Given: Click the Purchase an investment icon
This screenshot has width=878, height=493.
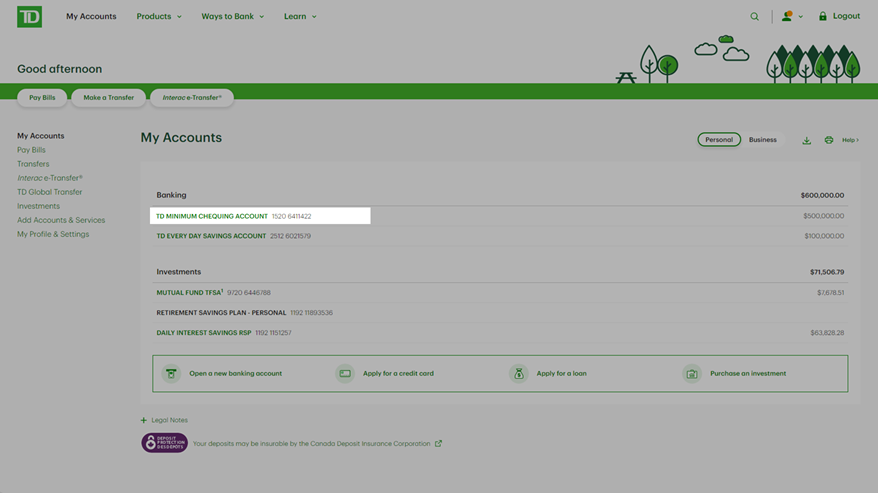Looking at the screenshot, I should (x=691, y=373).
